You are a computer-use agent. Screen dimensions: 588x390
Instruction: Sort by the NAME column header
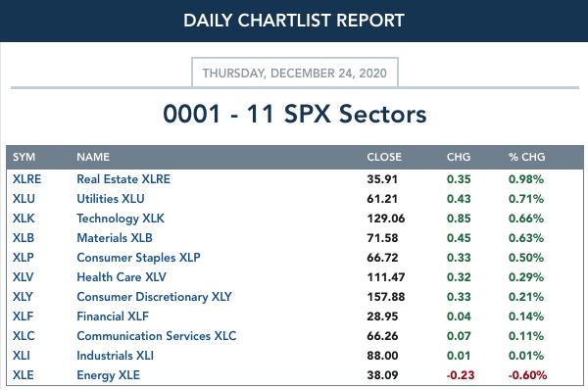pos(93,157)
